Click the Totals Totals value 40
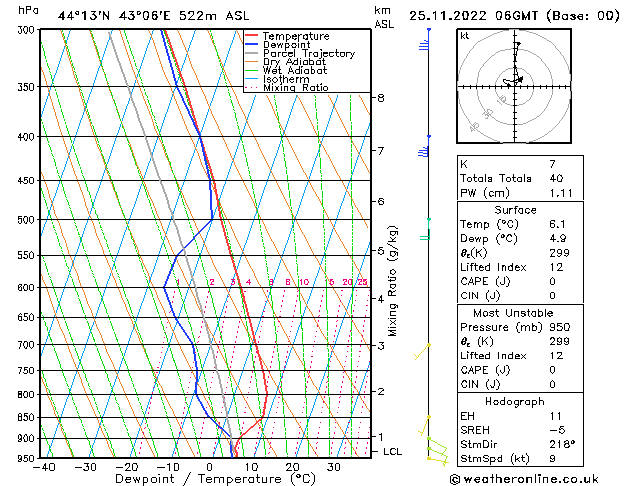Viewport: 629px width, 486px height. click(556, 179)
